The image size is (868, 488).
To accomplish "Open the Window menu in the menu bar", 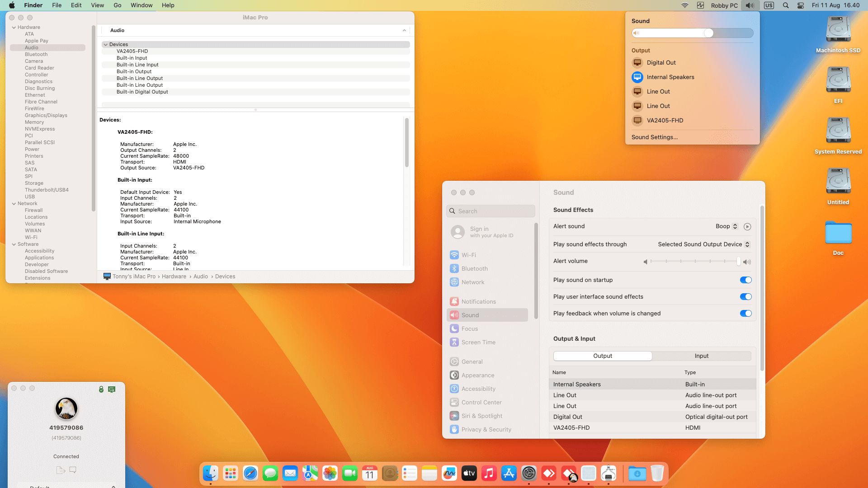I will click(142, 5).
